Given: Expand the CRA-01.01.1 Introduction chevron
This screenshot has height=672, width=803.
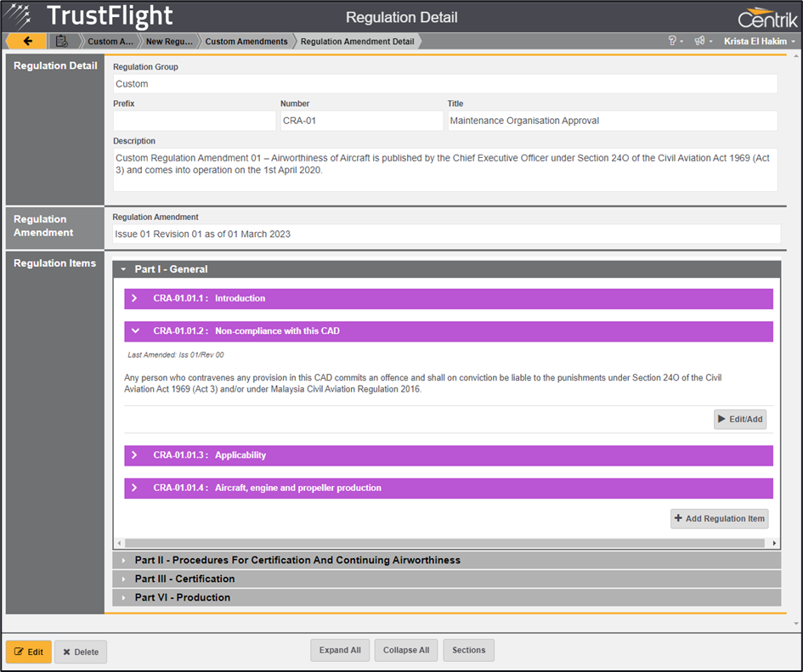Looking at the screenshot, I should [134, 299].
